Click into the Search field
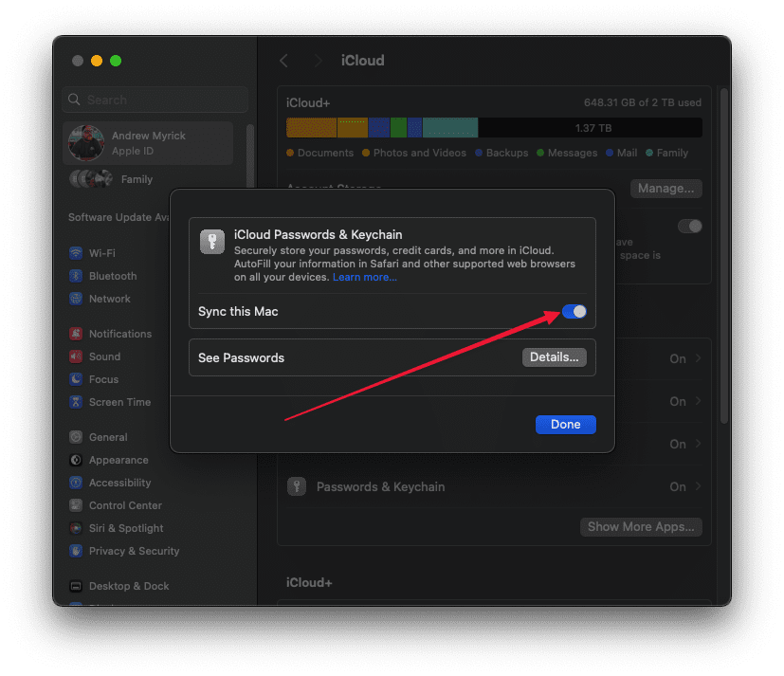Screen dimensions: 784x676 pos(155,100)
